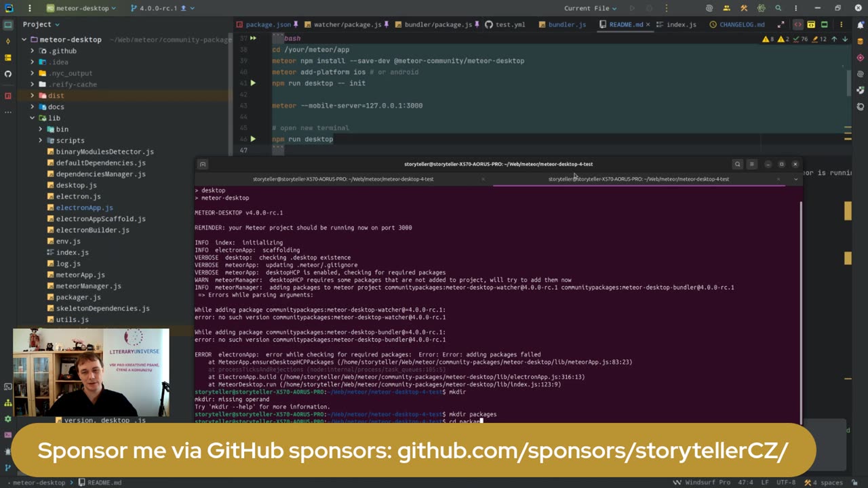Open the Commit tool window icon
Viewport: 868px width, 488px height.
tap(8, 41)
